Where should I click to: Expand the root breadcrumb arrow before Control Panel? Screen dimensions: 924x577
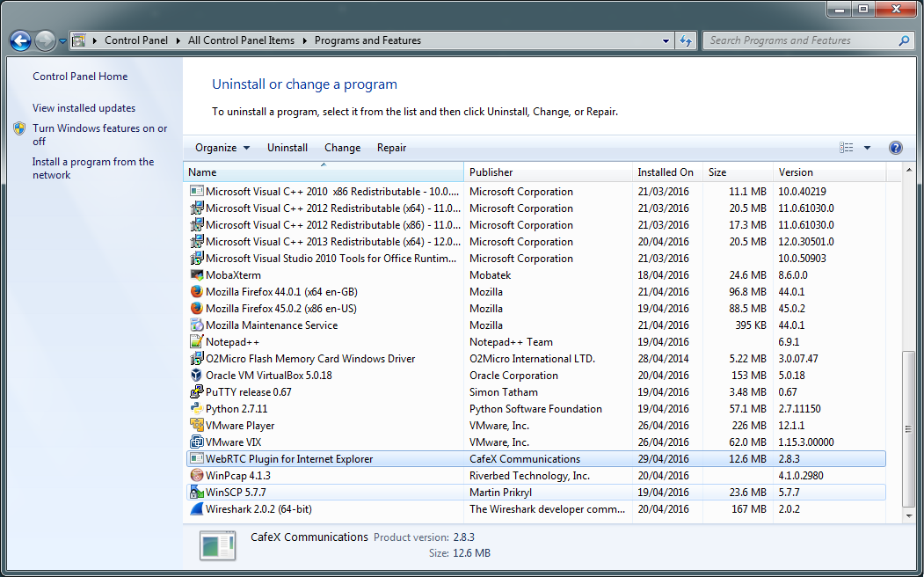pos(95,40)
